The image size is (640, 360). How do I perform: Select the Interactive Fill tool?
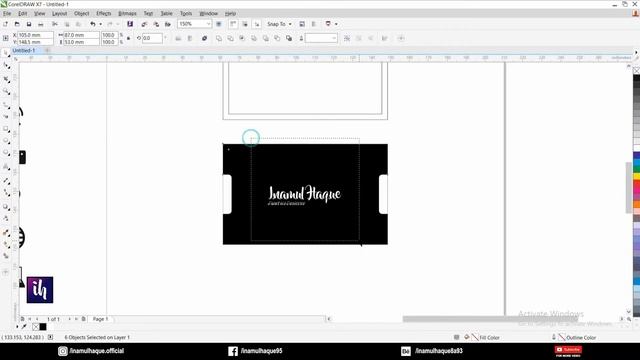(6, 244)
